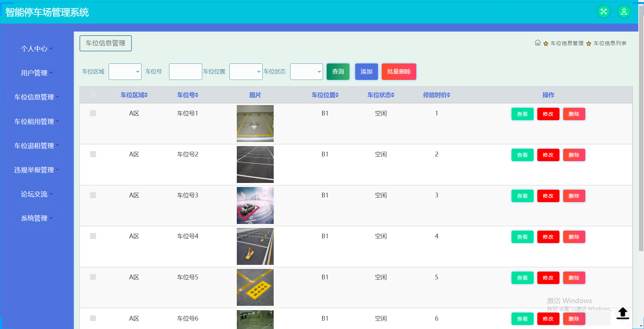The width and height of the screenshot is (644, 329).
Task: Check the checkbox for 车位号1 row
Action: click(93, 113)
